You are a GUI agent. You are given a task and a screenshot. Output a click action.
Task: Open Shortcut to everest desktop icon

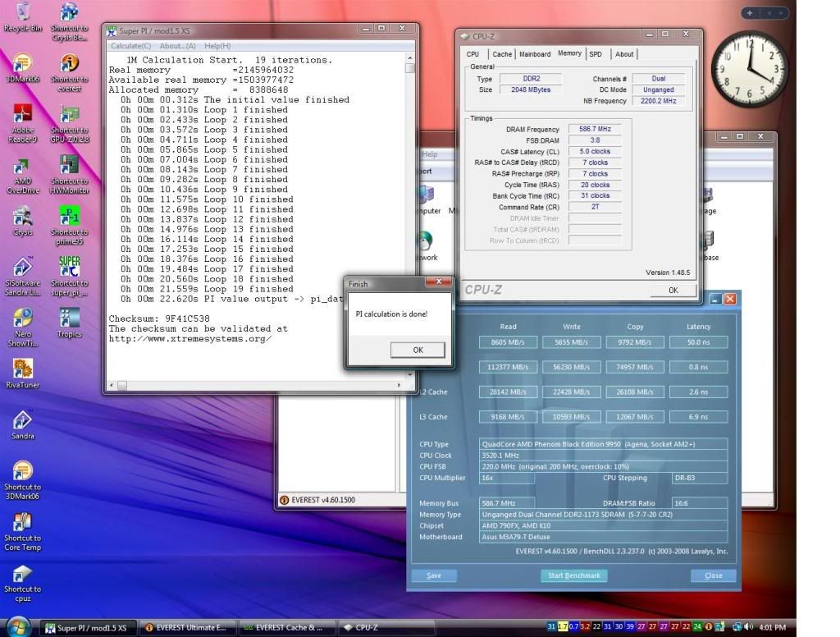click(70, 73)
